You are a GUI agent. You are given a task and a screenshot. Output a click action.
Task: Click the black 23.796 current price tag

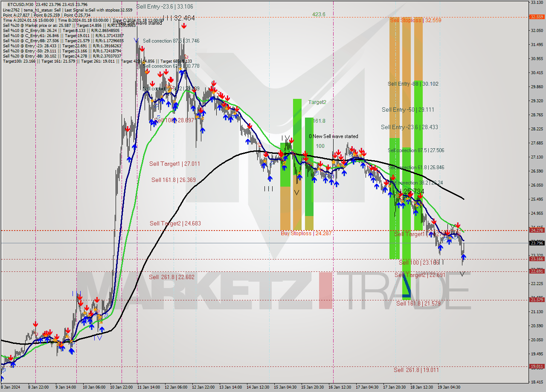536,243
